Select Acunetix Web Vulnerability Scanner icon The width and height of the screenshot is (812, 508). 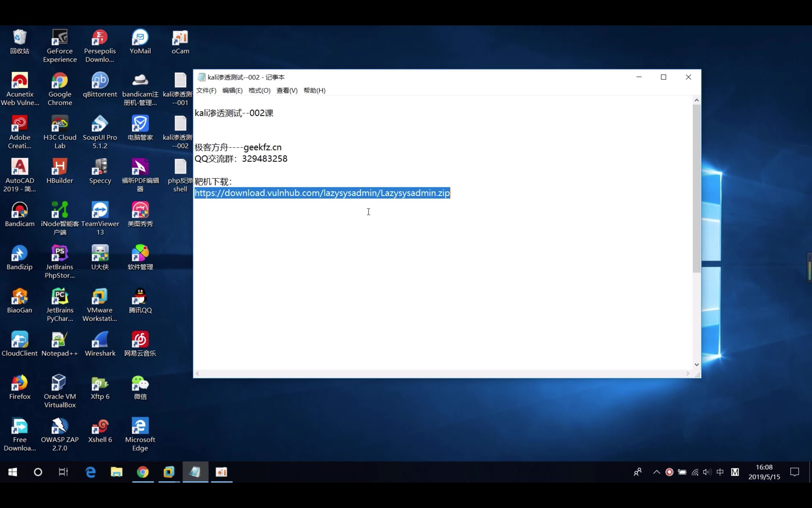(x=19, y=89)
